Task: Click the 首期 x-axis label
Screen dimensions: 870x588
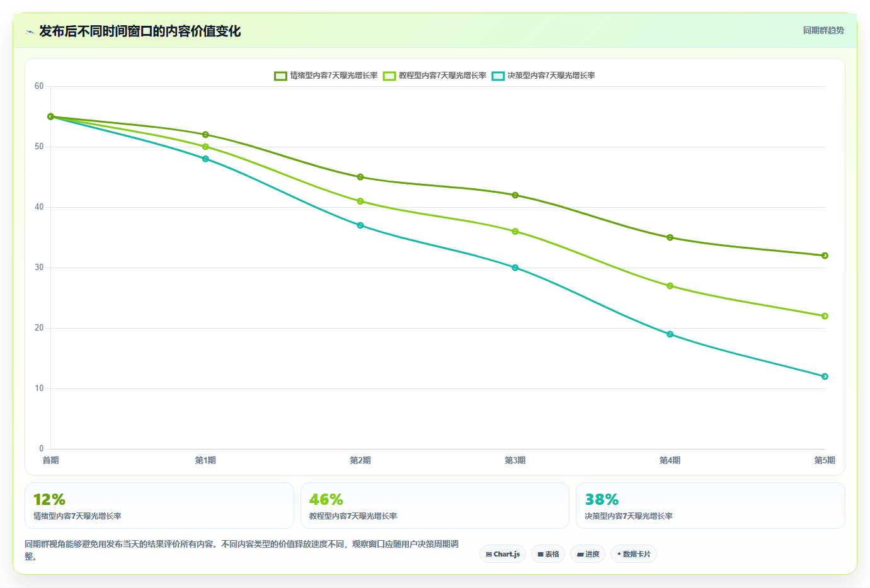Action: (x=50, y=461)
